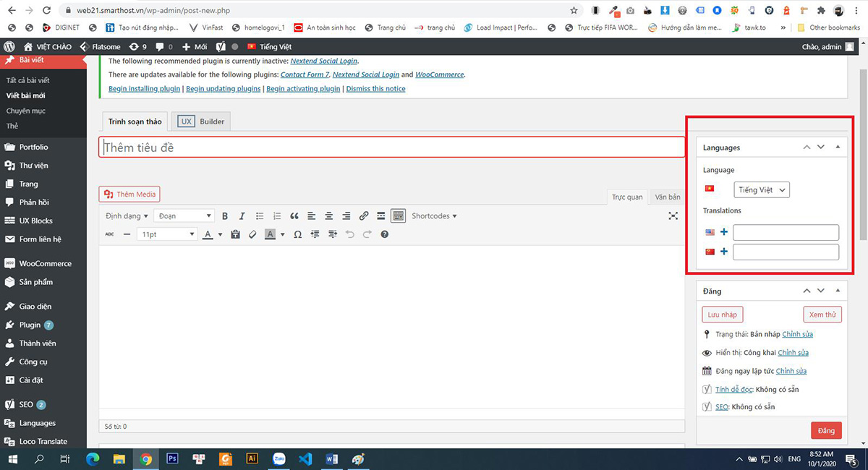Screen dimensions: 868x470
Task: Enter distraction-free fullscreen editor mode
Action: click(x=673, y=215)
